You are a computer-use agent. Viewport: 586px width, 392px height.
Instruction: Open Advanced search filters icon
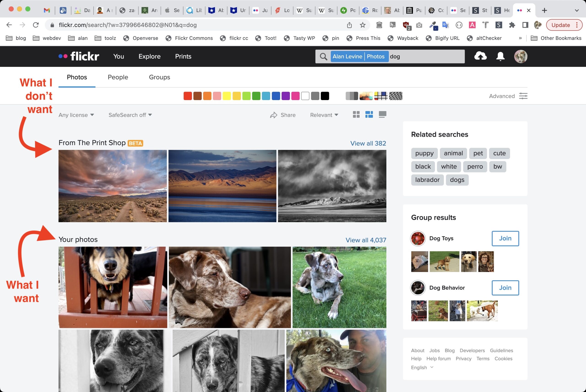[524, 96]
